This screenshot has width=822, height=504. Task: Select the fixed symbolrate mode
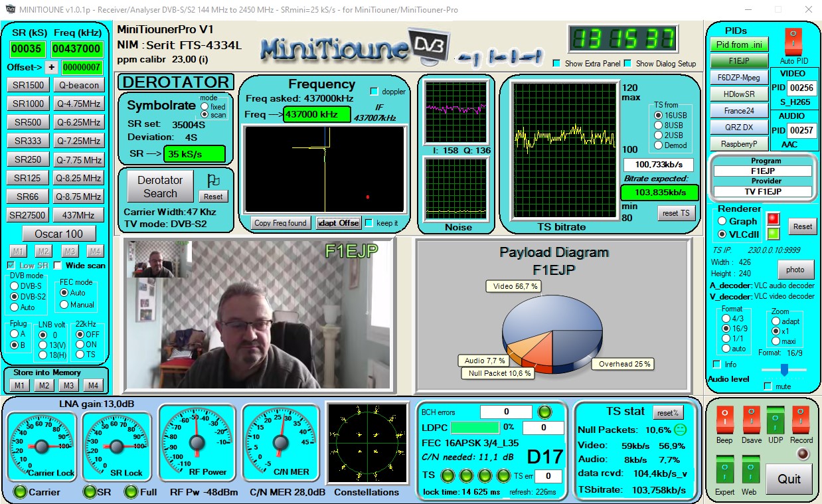tap(205, 106)
